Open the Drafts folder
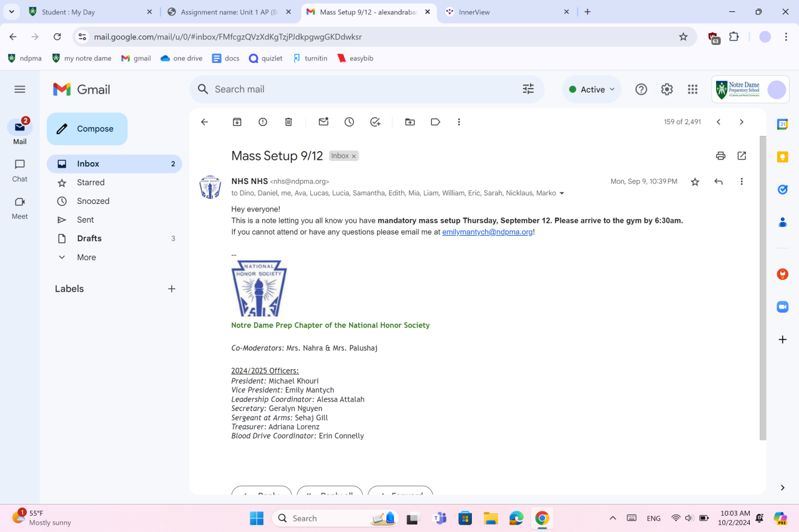This screenshot has height=532, width=799. [x=114, y=239]
